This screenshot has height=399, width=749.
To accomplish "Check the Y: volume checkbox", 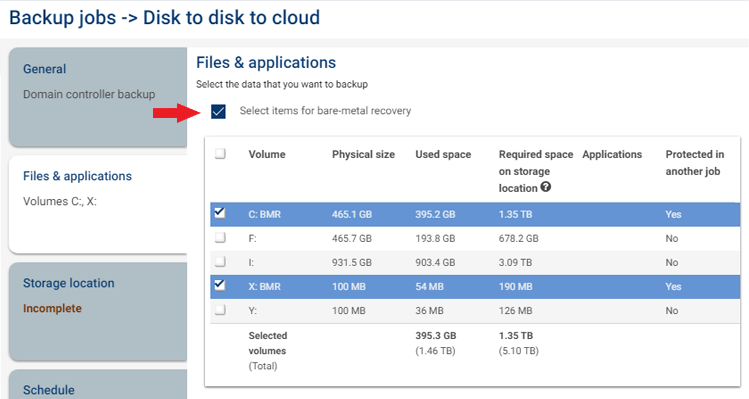I will (x=220, y=310).
